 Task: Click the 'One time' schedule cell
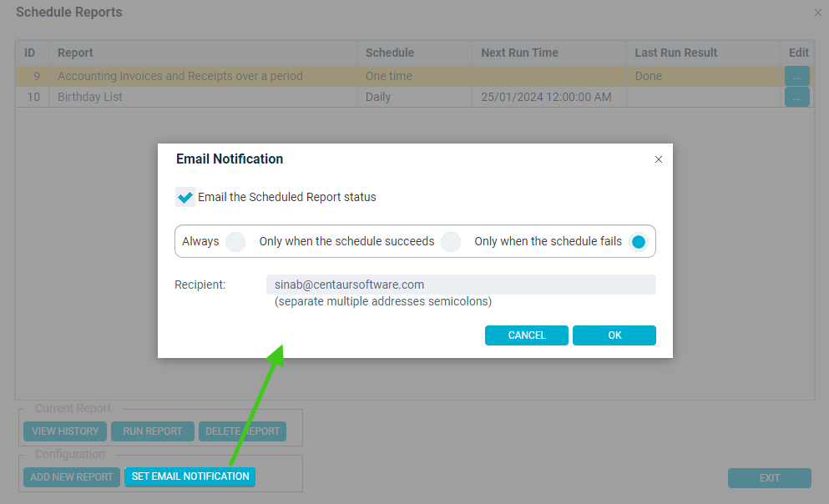tap(414, 76)
